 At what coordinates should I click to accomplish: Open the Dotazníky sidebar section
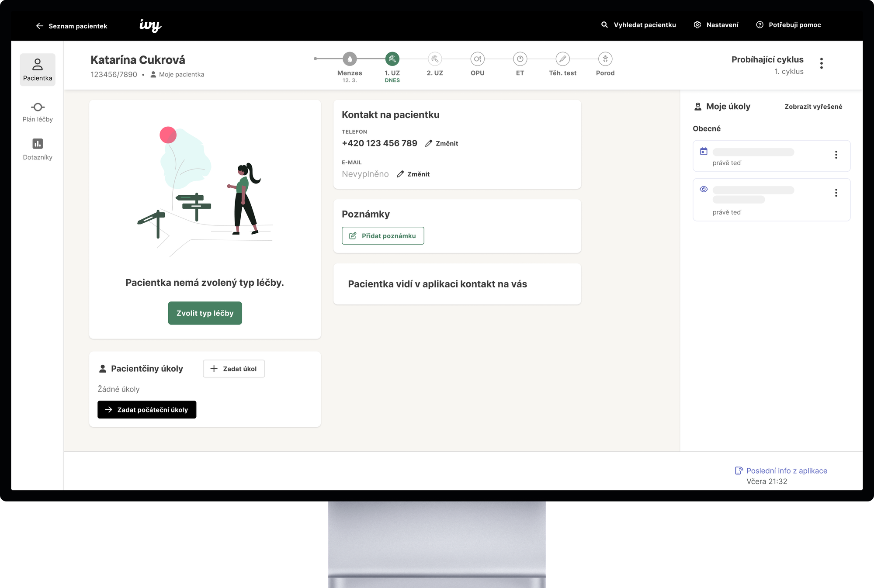pyautogui.click(x=38, y=149)
